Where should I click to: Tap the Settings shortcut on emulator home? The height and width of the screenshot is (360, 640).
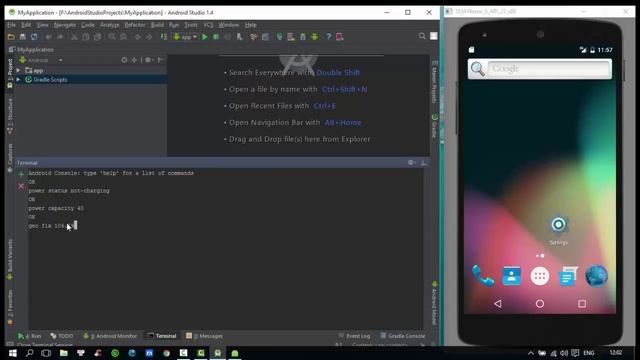point(558,230)
